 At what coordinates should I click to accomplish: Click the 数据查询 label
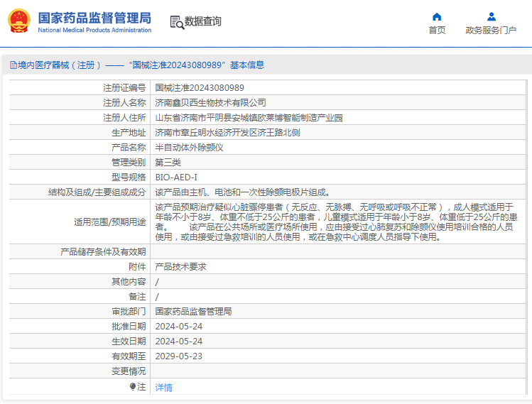click(x=203, y=21)
